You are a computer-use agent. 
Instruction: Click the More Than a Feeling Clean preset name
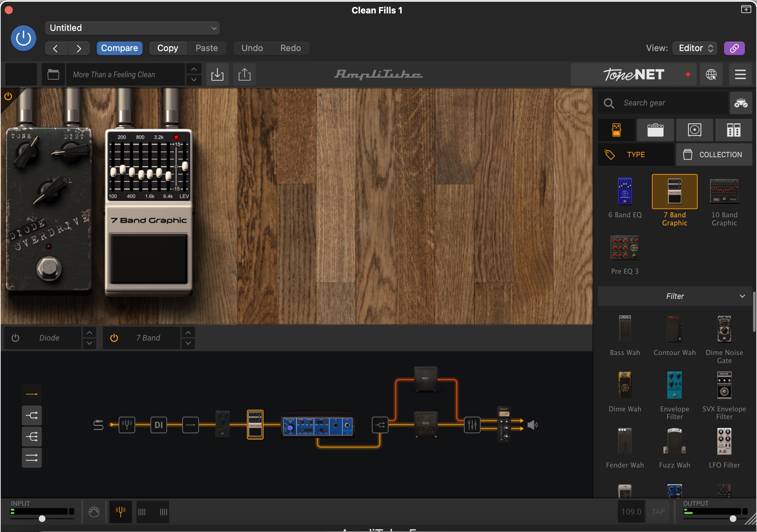pyautogui.click(x=125, y=74)
